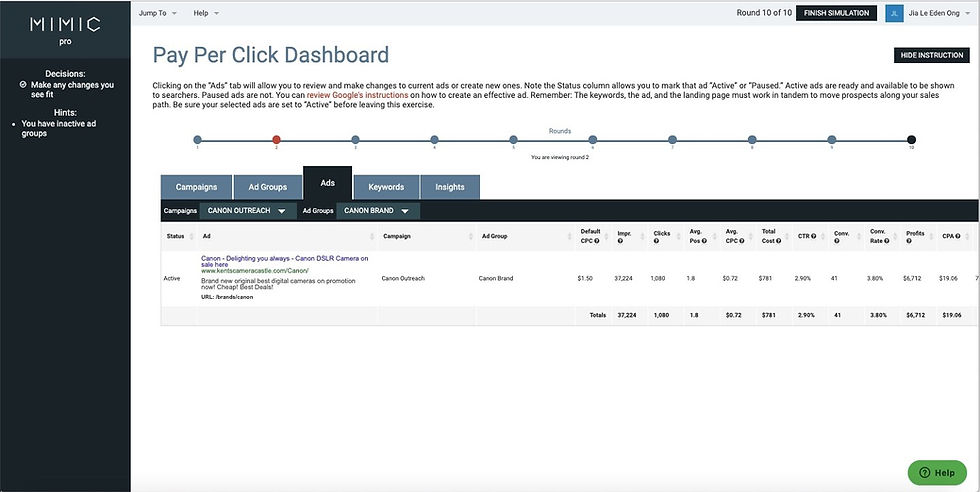Click the Clicks column help icon
The height and width of the screenshot is (492, 980).
(x=656, y=241)
